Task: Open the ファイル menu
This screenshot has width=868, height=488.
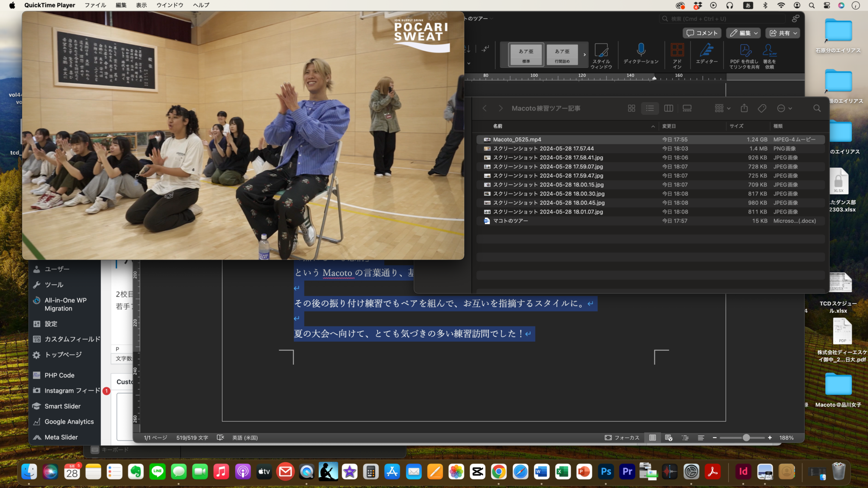Action: (x=95, y=5)
